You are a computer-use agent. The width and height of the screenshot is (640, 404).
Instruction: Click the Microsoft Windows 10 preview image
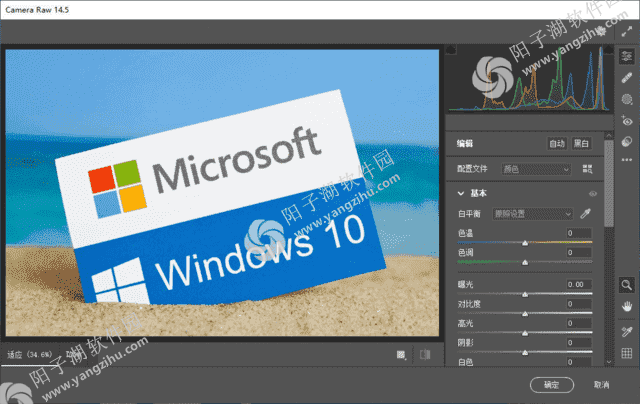click(x=222, y=193)
